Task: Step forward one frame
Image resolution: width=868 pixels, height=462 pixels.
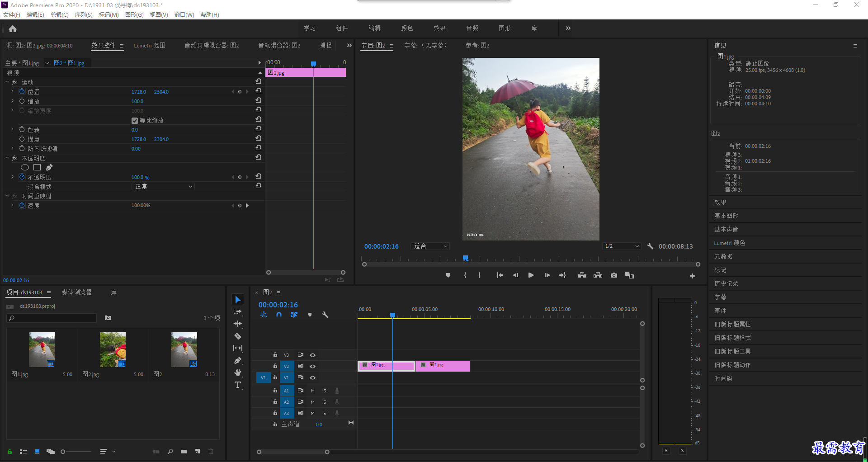Action: click(x=547, y=275)
